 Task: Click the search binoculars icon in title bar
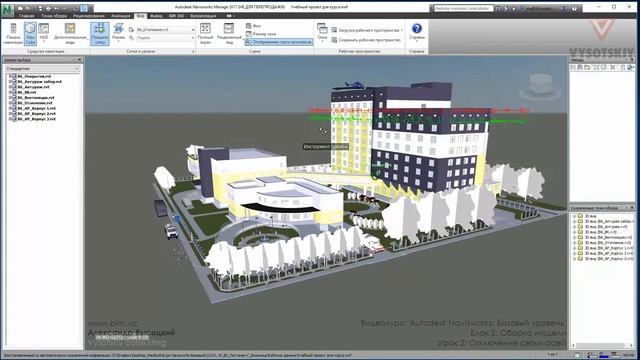tap(498, 8)
